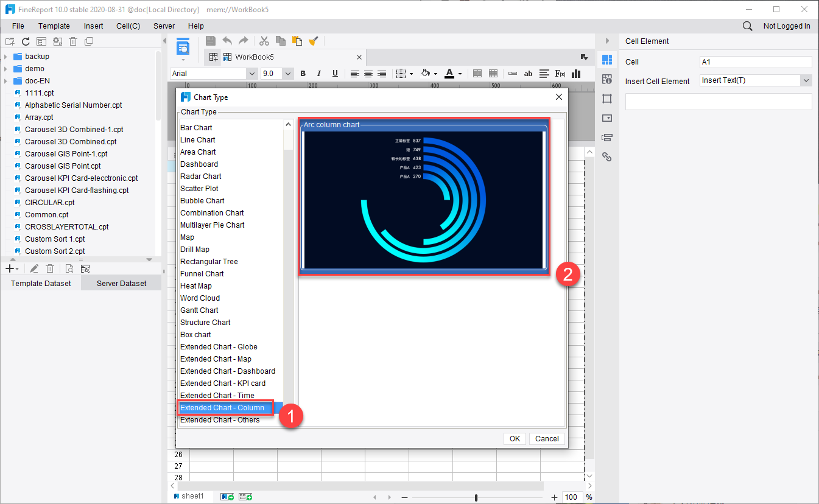Refresh the template file tree

tap(26, 41)
